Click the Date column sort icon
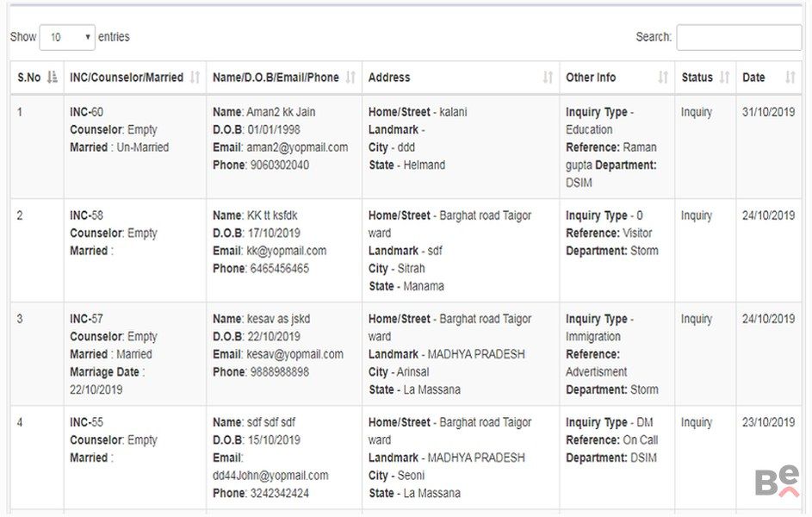812x517 pixels. pos(790,78)
